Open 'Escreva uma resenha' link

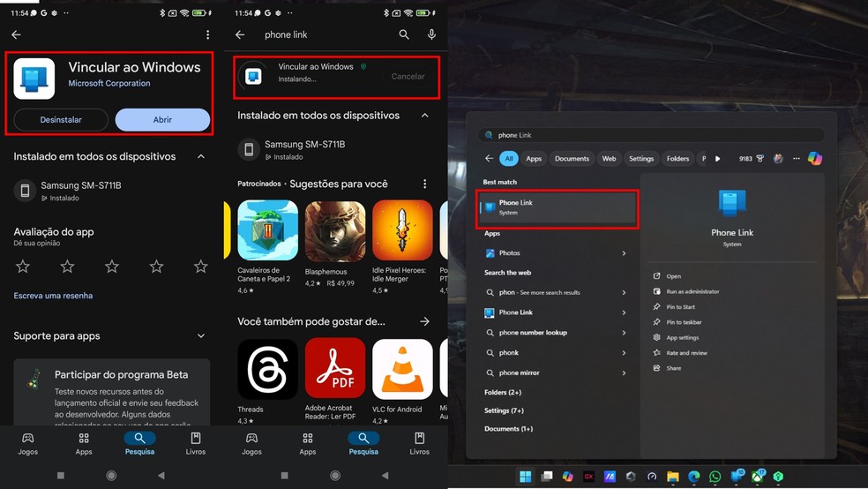coord(53,296)
